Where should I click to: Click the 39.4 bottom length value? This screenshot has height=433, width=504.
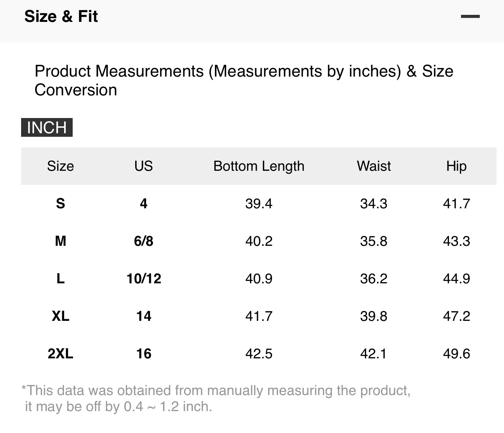pyautogui.click(x=259, y=204)
